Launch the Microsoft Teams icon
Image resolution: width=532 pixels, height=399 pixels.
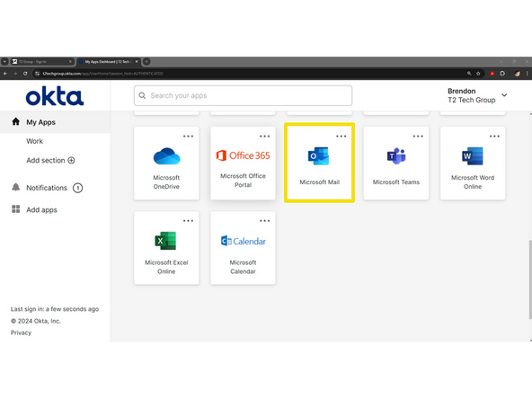click(x=396, y=156)
